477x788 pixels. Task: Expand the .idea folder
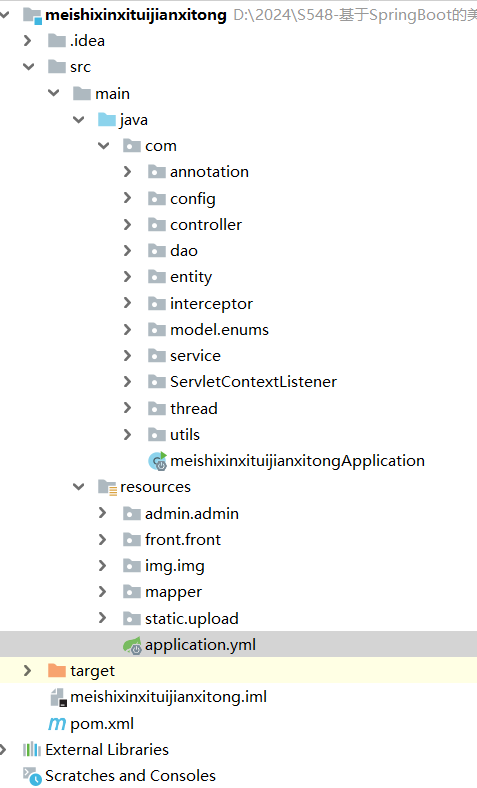tap(28, 41)
